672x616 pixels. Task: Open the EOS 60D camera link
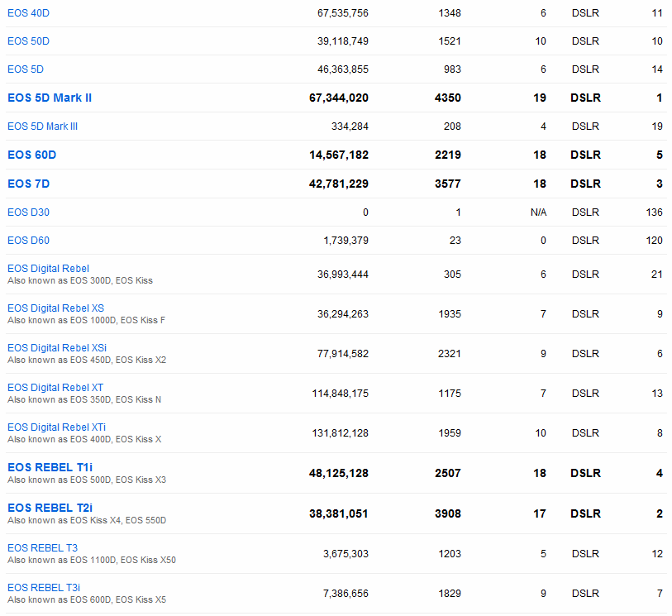32,155
